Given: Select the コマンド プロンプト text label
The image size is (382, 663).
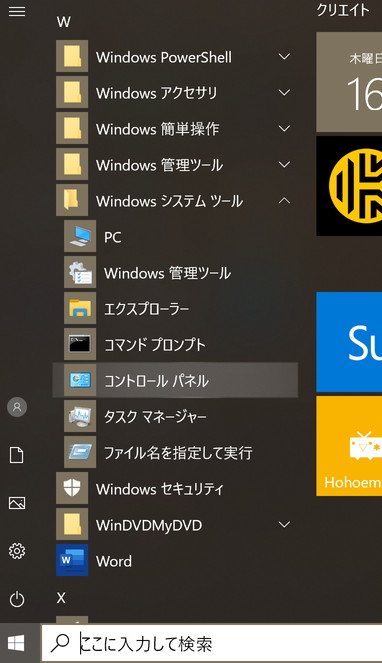Looking at the screenshot, I should click(x=155, y=345).
